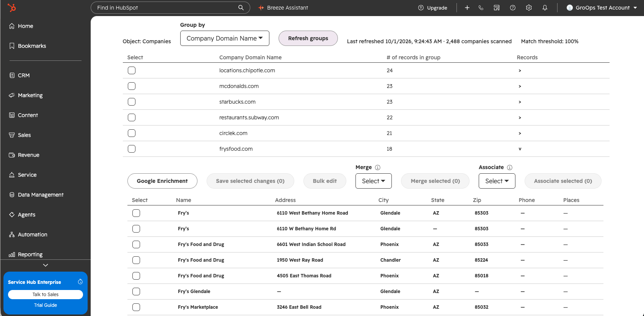Viewport: 644px width, 316px height.
Task: Check the starbucks.com group checkbox
Action: 132,102
